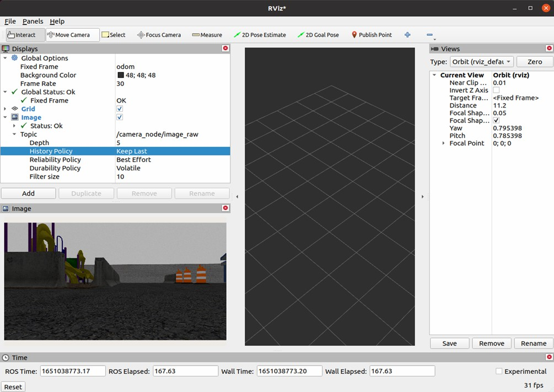Collapse the left dock with the arrow
Image resolution: width=554 pixels, height=392 pixels.
(237, 196)
